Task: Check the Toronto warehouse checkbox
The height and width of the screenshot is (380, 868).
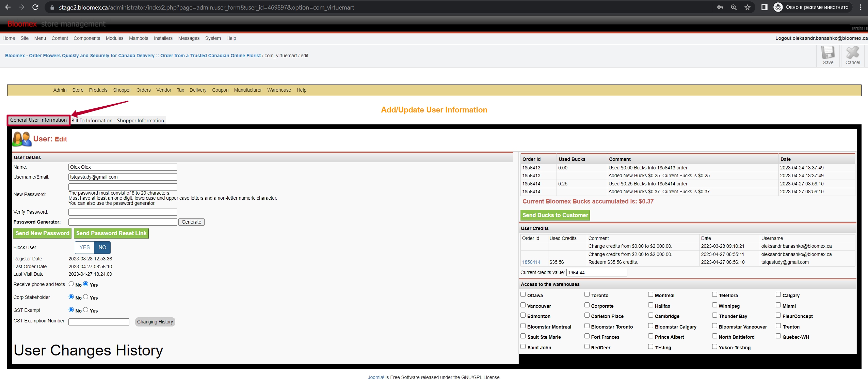Action: 587,294
